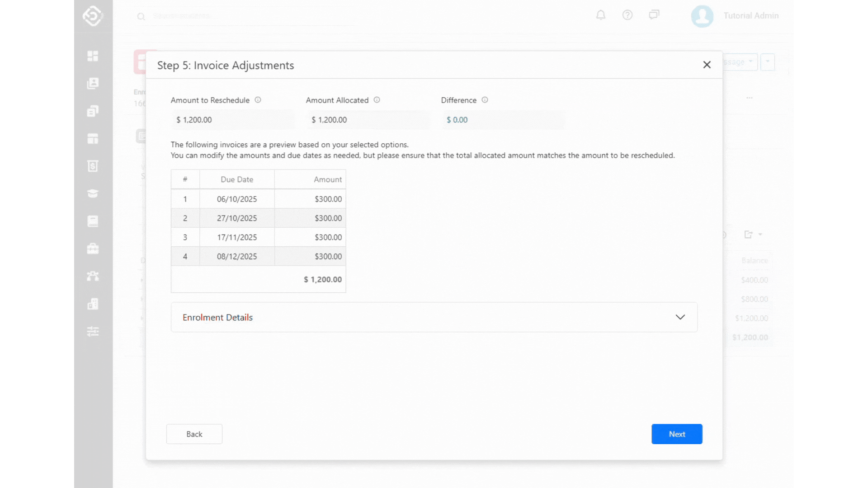Click info icon beside Amount Allocated

pos(377,100)
